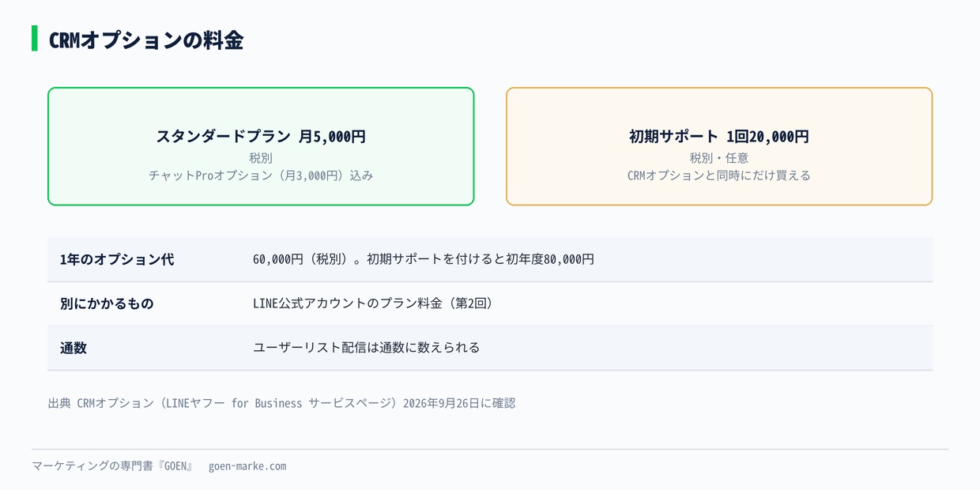The image size is (980, 490).
Task: Click LINE公式アカウントのプラン料金(第2回) cell
Action: (x=375, y=303)
